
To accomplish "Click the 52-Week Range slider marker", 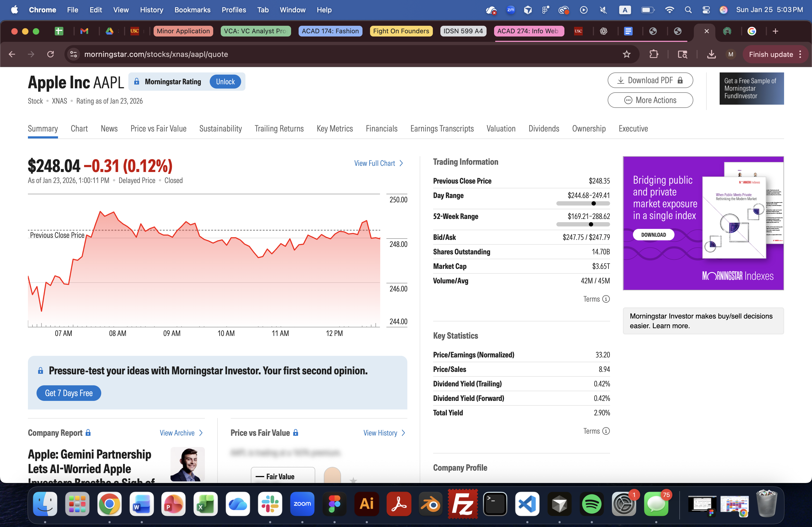I will click(590, 224).
